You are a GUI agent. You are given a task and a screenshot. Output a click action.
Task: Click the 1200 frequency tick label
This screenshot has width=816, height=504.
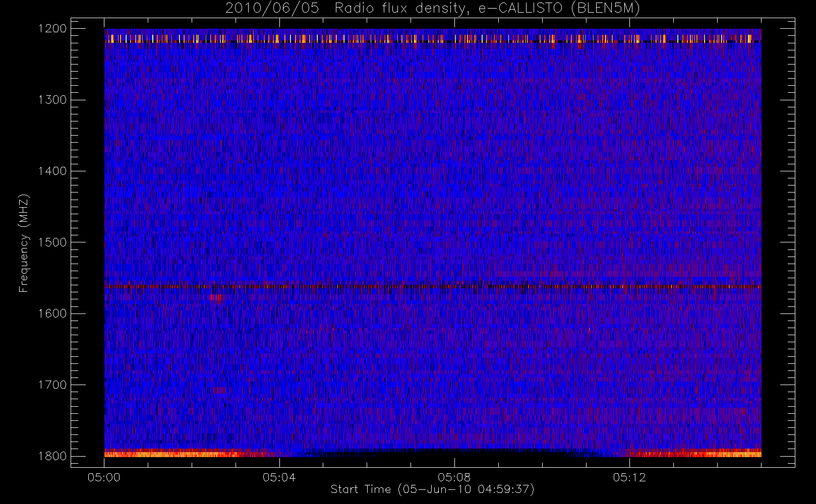[53, 29]
